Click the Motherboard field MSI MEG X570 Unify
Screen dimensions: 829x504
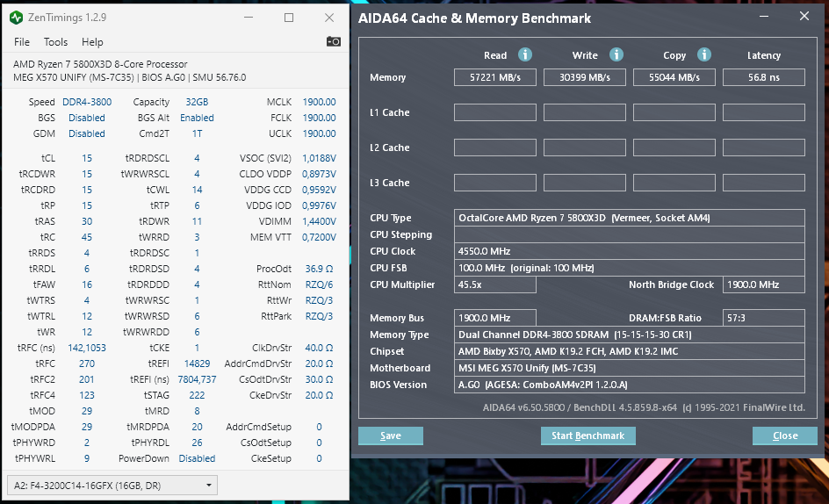pyautogui.click(x=629, y=368)
